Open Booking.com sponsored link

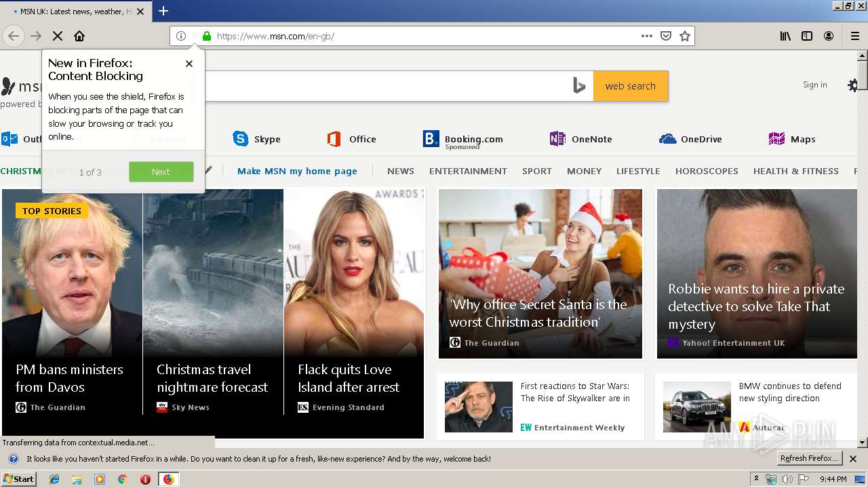pyautogui.click(x=463, y=139)
